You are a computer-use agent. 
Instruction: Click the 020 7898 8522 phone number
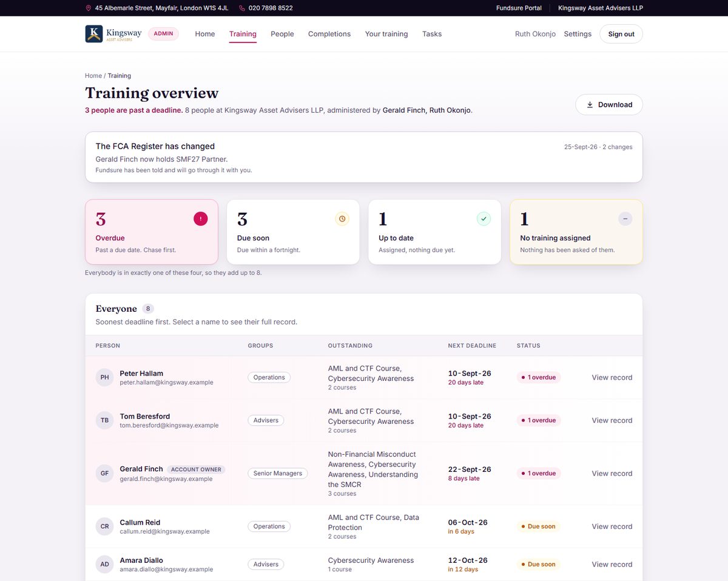(x=271, y=8)
